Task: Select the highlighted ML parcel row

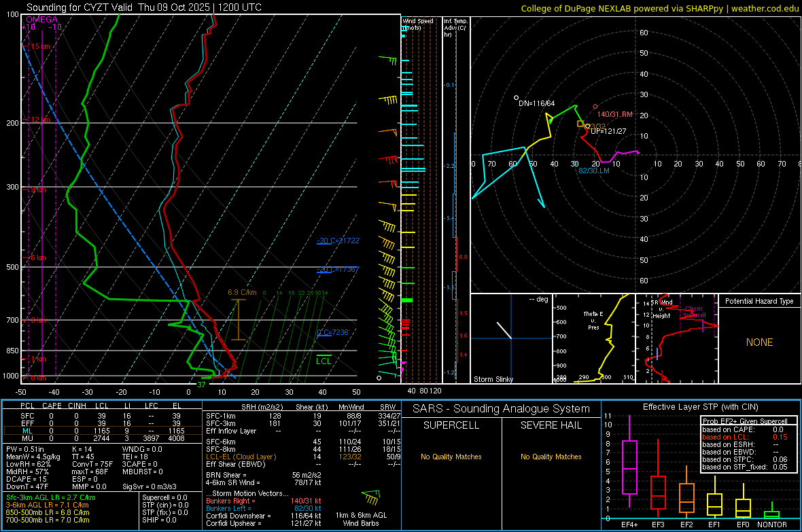Action: 103,431
